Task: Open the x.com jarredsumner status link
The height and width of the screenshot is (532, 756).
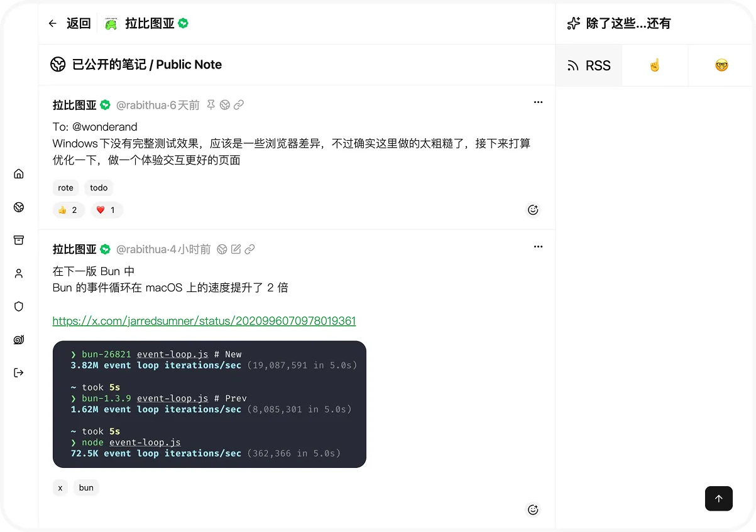Action: (204, 321)
